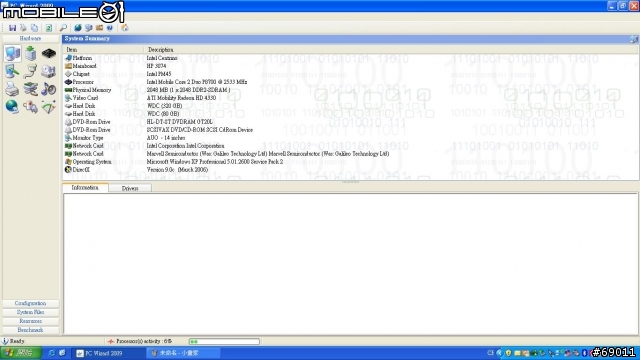Click the Item column header
Viewport: 640px width, 360px height.
103,49
